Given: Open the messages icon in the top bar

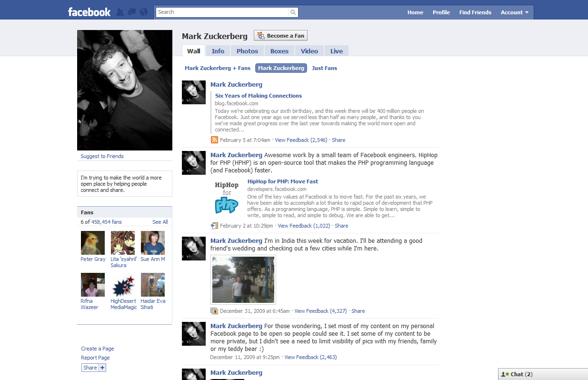Looking at the screenshot, I should coord(131,11).
